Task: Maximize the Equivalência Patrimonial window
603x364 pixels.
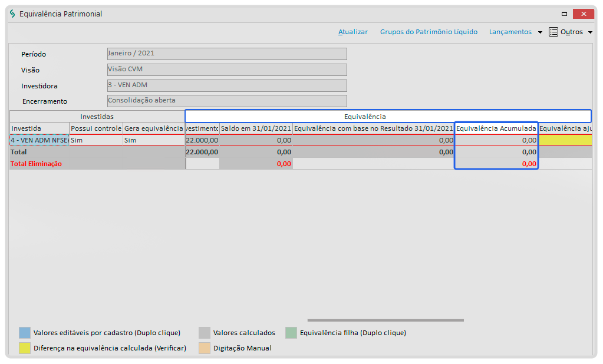Action: coord(564,14)
